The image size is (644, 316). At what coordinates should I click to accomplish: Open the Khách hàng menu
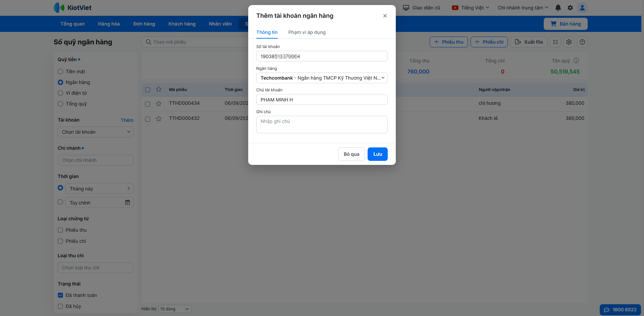click(x=182, y=24)
